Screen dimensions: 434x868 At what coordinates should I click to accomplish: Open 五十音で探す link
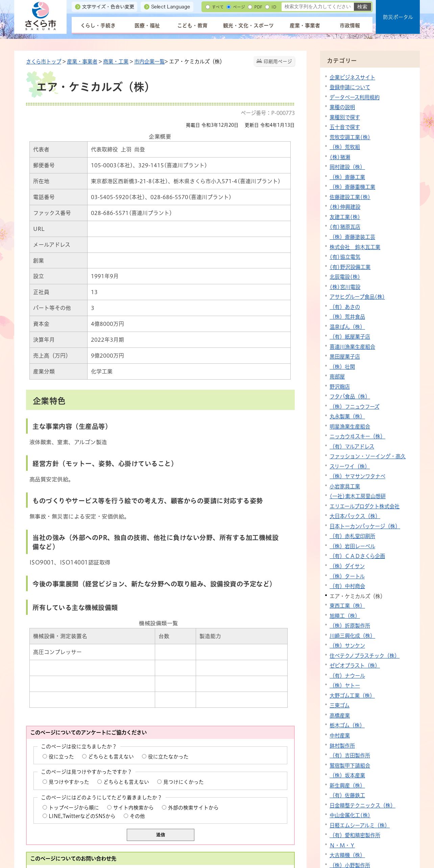click(x=345, y=127)
